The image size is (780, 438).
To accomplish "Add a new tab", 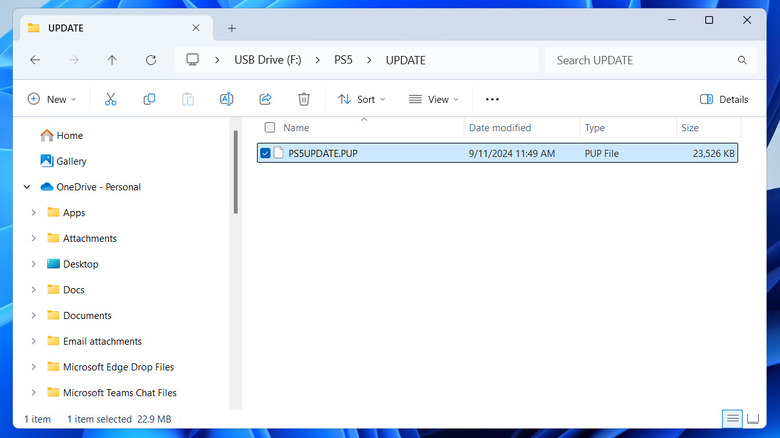I will pos(232,28).
